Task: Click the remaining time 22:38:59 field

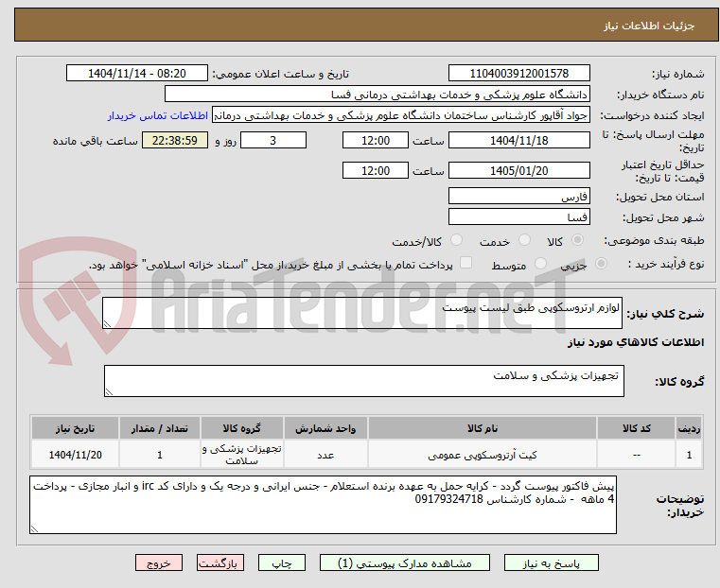Action: click(175, 140)
